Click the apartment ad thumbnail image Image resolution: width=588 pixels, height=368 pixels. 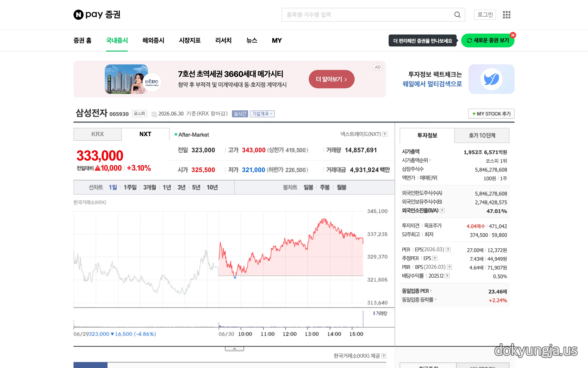pos(126,79)
